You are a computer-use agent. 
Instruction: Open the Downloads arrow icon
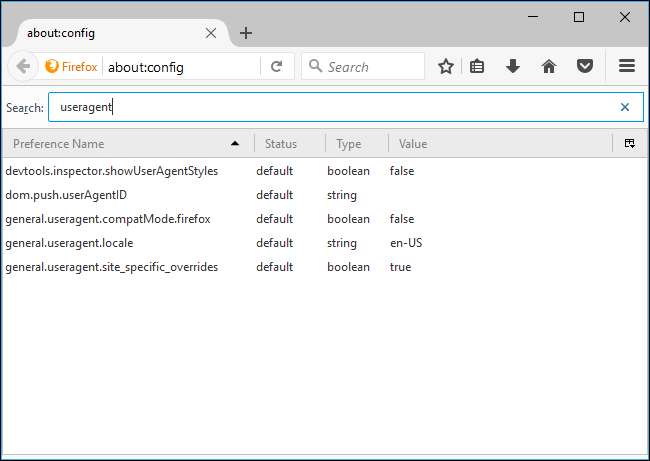(513, 66)
